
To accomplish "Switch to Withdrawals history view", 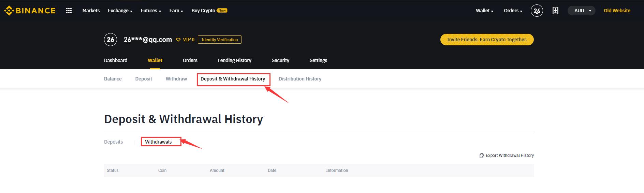I will point(159,142).
